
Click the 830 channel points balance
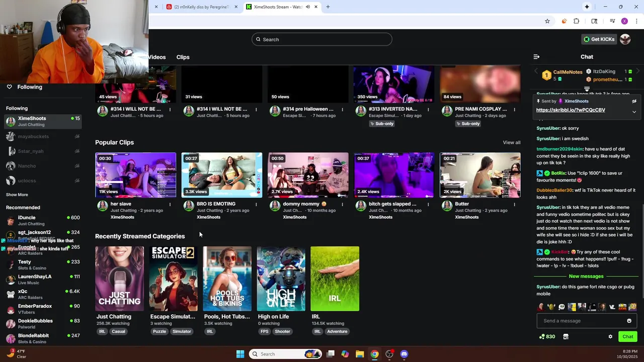click(x=547, y=337)
